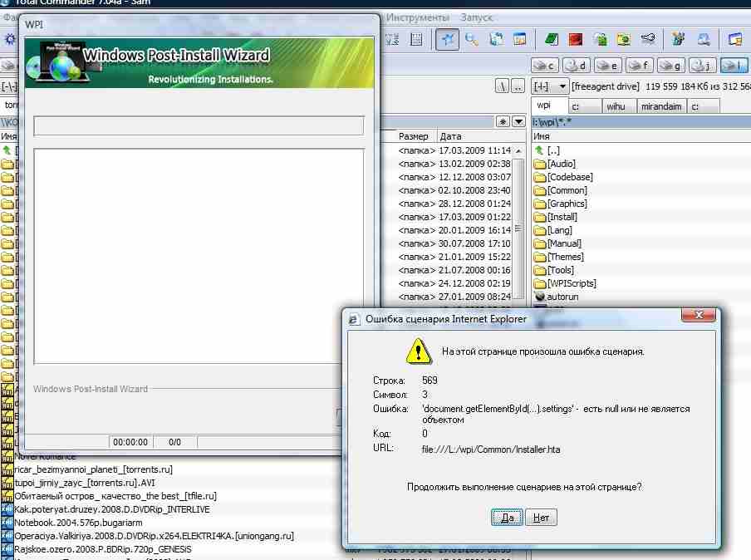Click the l:\wpi\*.* path bar
Image resolution: width=751 pixels, height=560 pixels.
pyautogui.click(x=641, y=122)
